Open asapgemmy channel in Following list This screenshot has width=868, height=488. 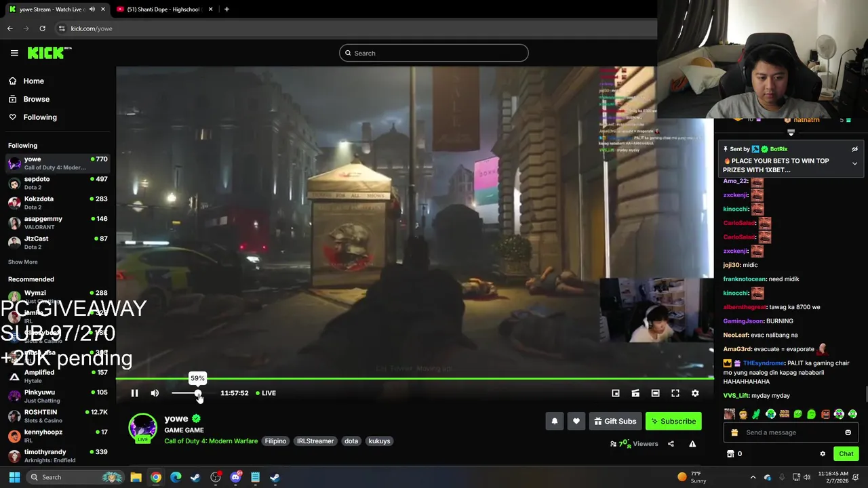(58, 222)
